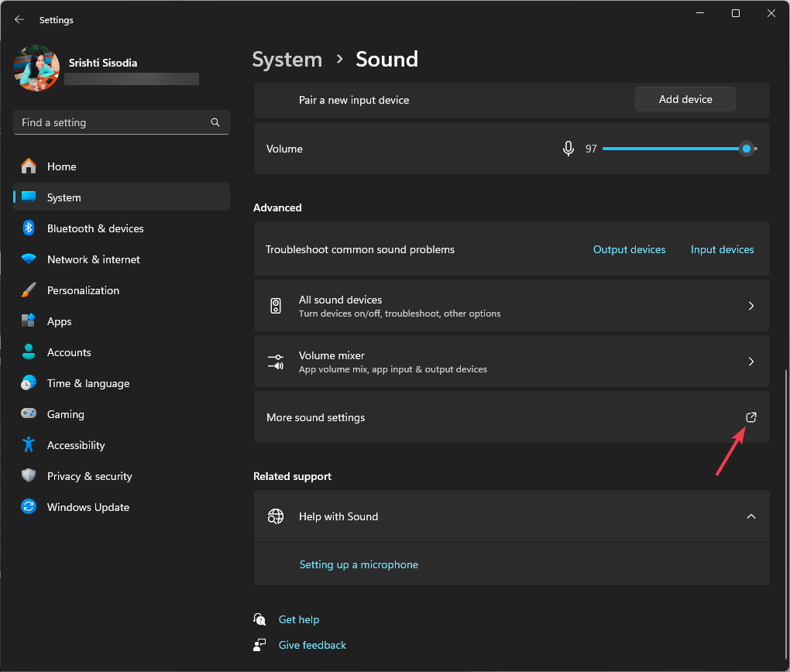Select System in the sidebar
The width and height of the screenshot is (790, 672).
pos(122,197)
